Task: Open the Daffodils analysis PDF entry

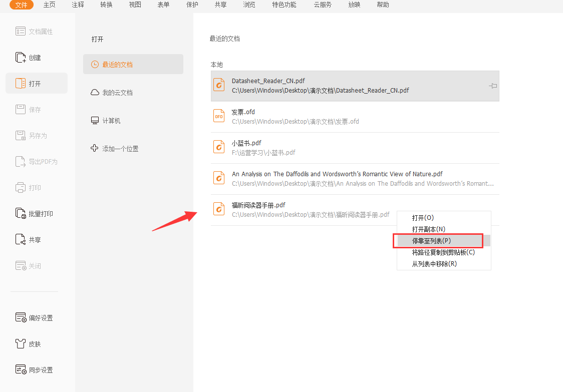Action: tap(337, 179)
